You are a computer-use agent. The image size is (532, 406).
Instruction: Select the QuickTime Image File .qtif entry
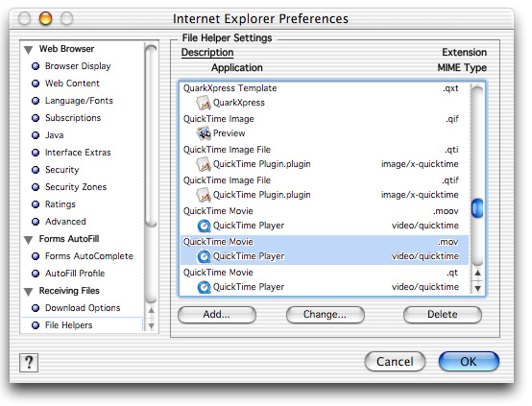[x=325, y=188]
